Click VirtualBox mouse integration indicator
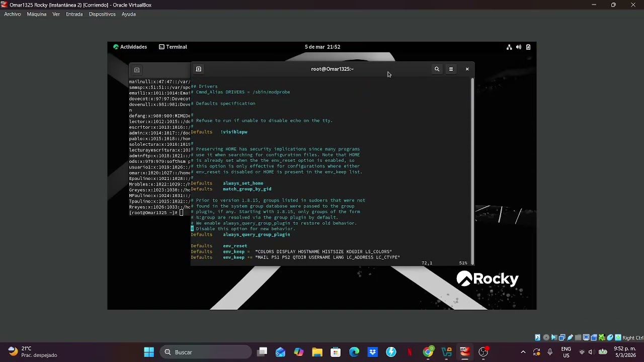Screen dimensions: 644x362 tap(610, 338)
